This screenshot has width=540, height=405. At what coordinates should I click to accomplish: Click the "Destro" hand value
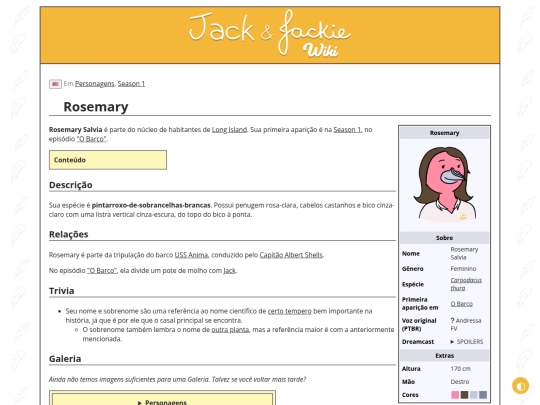click(460, 382)
